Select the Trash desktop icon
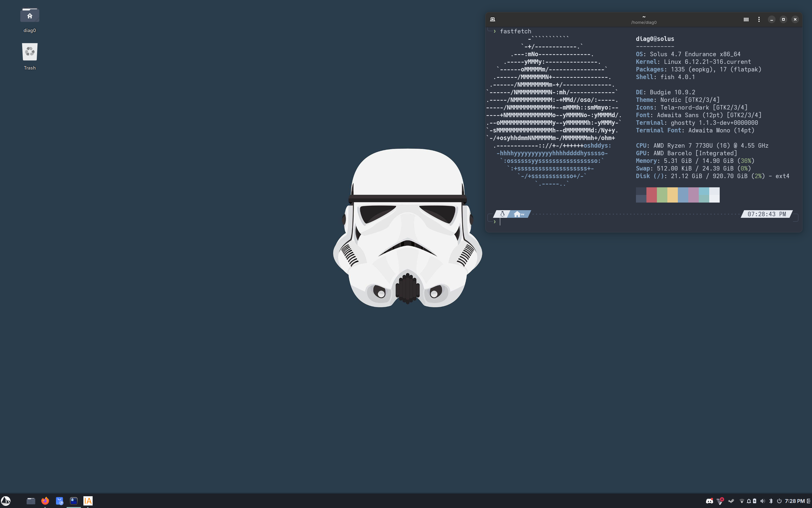Screen dimensions: 812x508 29,57
